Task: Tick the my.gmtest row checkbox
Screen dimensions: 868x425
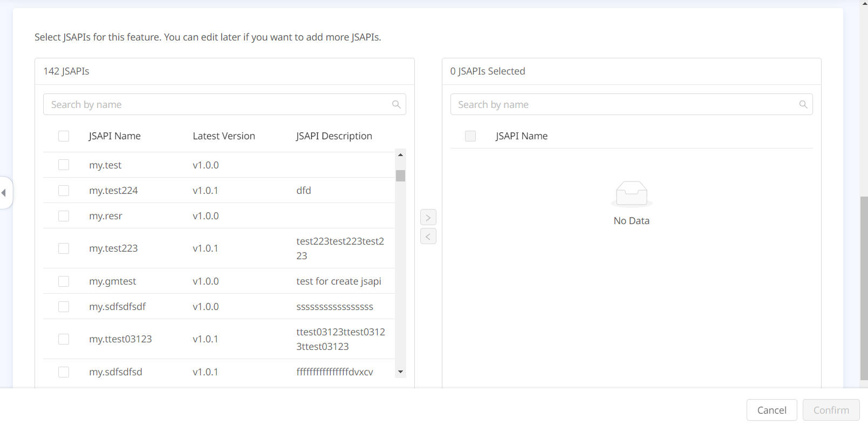Action: [x=64, y=281]
